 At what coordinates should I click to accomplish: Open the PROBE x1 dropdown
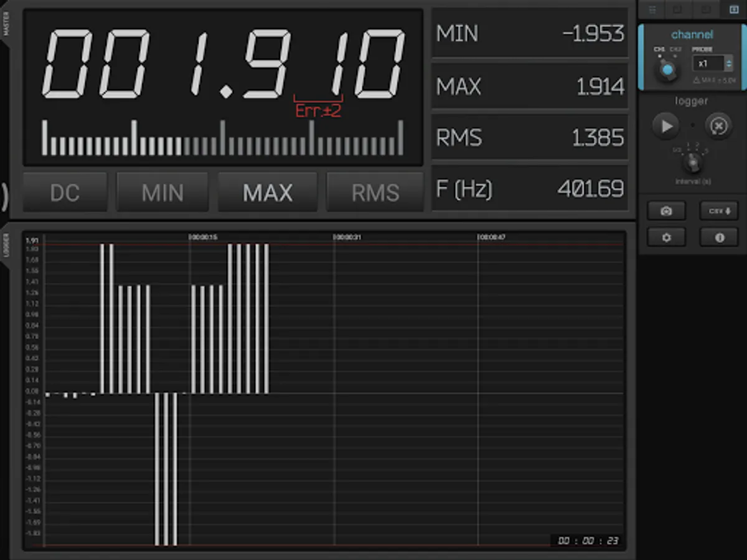(712, 63)
